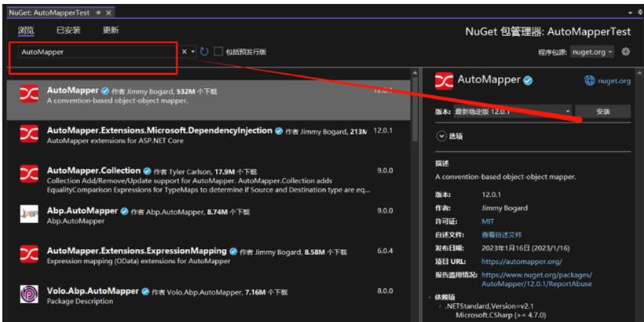Open the view readme file link
The width and height of the screenshot is (644, 322).
[502, 235]
